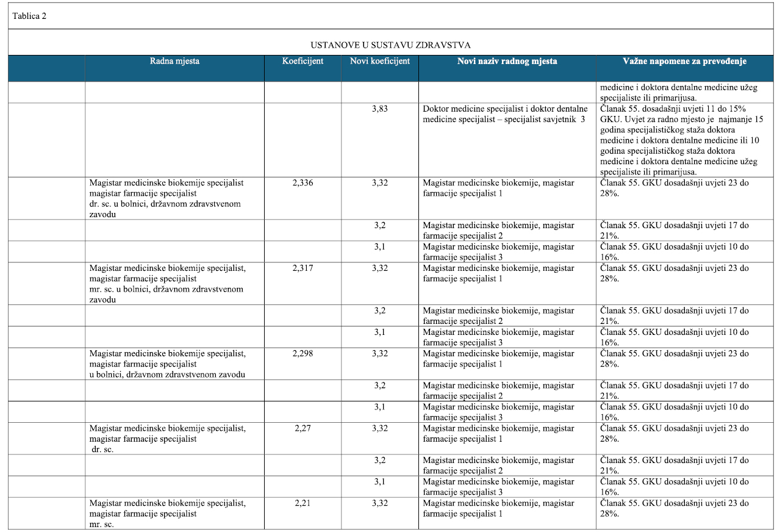Click the "Važne napomene za prevođenje" header
The image size is (777, 532).
click(x=684, y=62)
